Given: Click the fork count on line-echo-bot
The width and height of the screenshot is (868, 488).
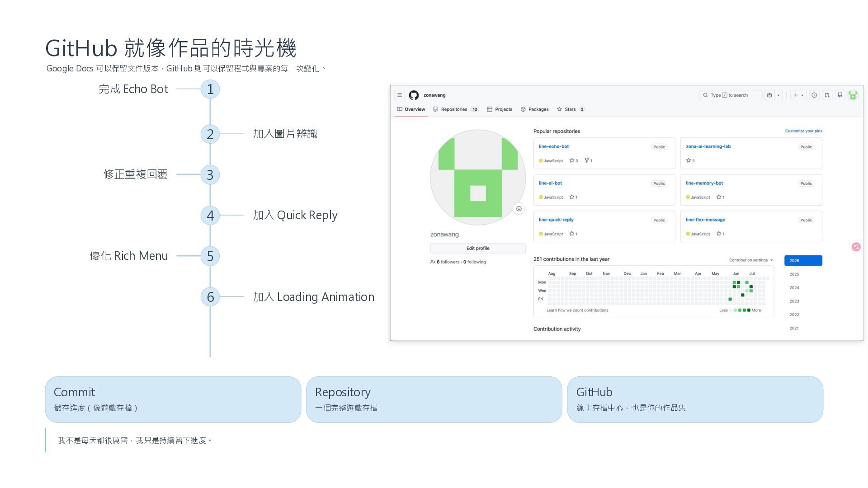Looking at the screenshot, I should (x=588, y=160).
